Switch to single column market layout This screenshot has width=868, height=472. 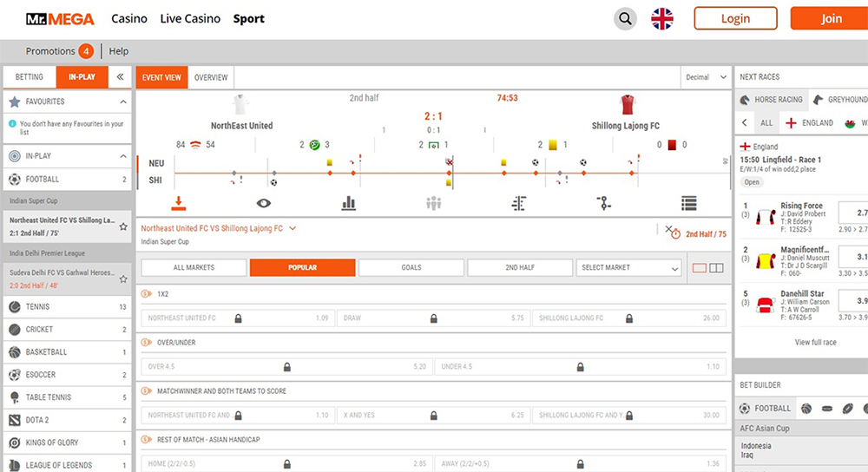(699, 268)
